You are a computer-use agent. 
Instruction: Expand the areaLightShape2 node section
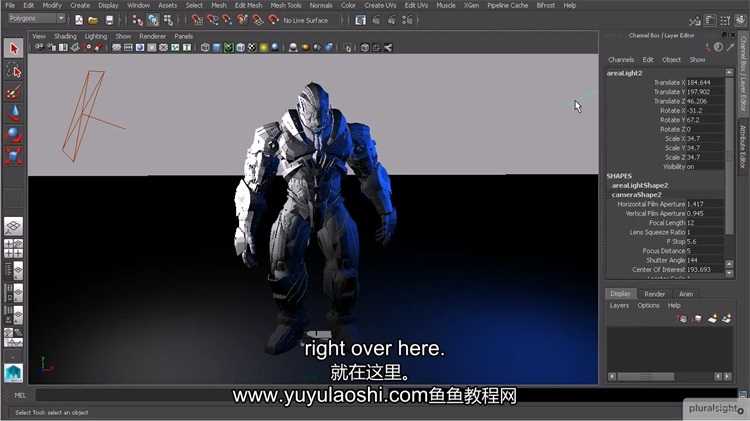[640, 185]
